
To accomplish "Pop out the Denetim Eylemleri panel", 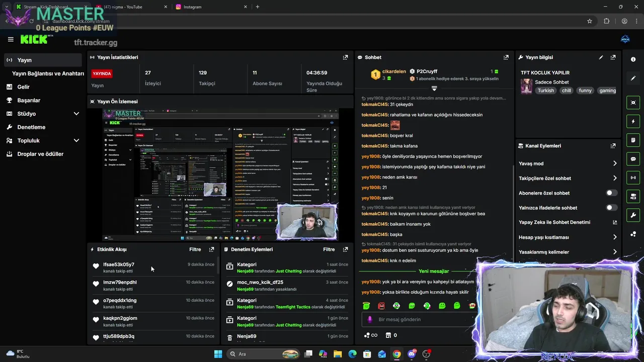I will tap(345, 249).
